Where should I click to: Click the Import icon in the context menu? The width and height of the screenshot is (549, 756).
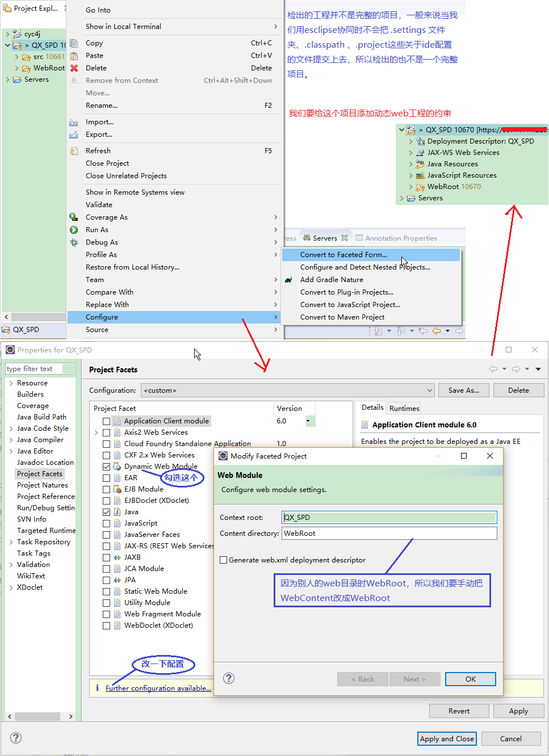(x=74, y=122)
